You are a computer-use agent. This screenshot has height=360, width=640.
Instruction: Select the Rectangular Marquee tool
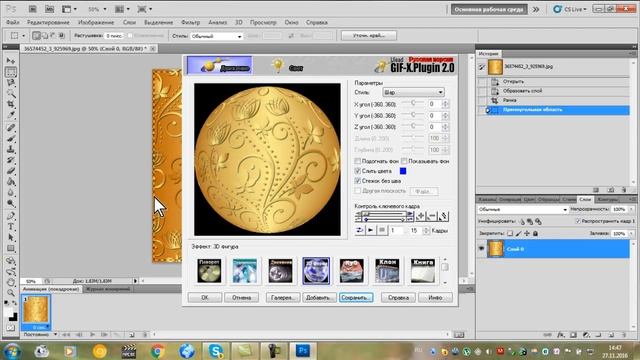click(x=11, y=72)
